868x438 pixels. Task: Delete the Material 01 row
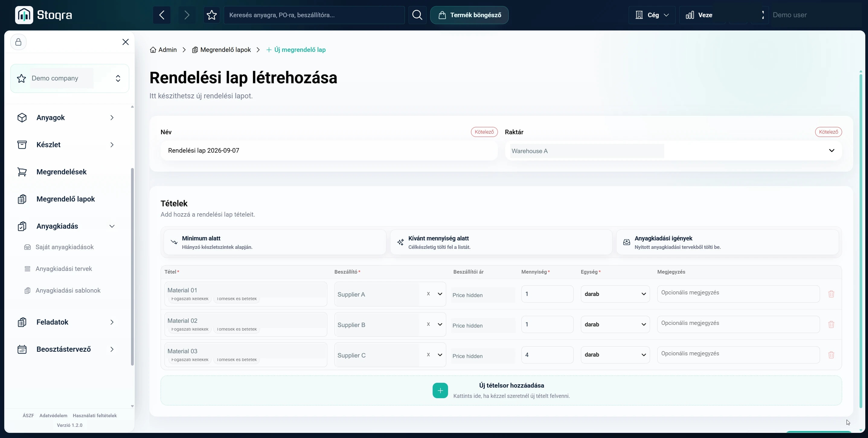[831, 294]
